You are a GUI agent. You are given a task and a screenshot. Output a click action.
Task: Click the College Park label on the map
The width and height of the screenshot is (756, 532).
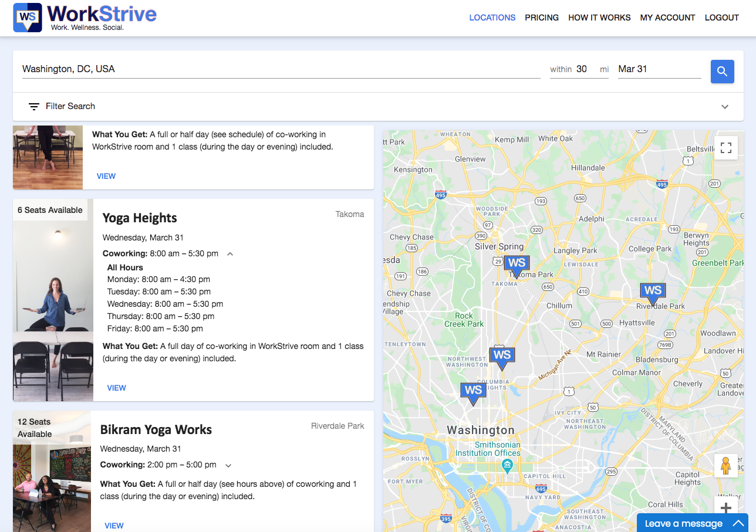pyautogui.click(x=650, y=249)
